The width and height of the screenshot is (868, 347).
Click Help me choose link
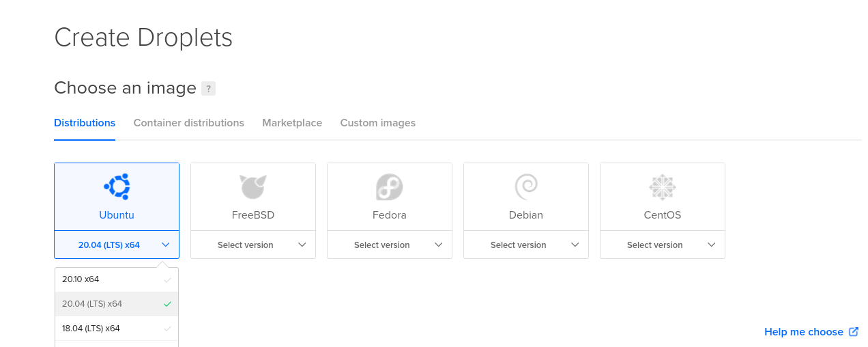[803, 332]
